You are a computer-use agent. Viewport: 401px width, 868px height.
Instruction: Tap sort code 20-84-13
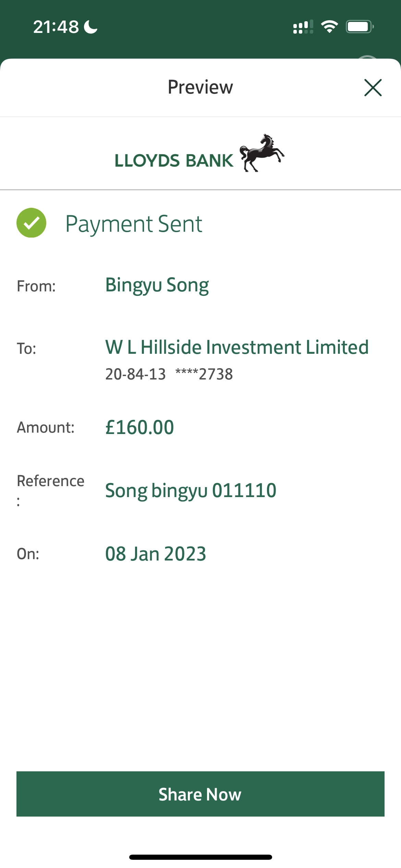coord(135,374)
